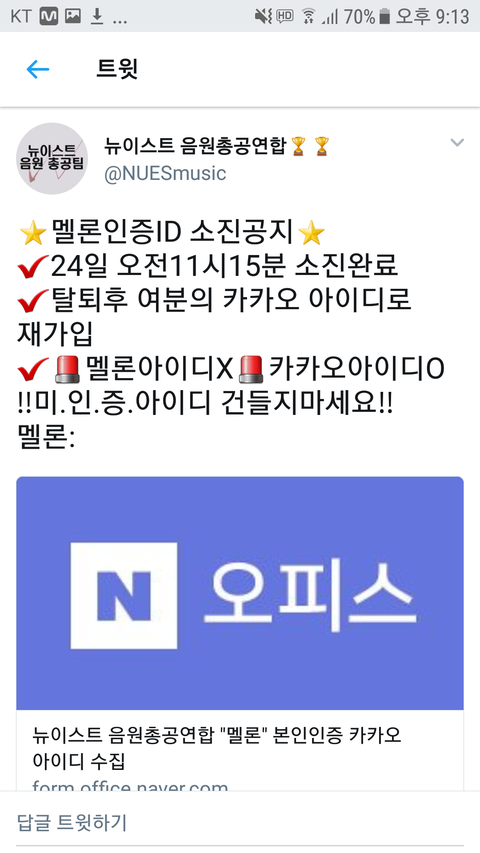480x853 pixels.
Task: Tap the tweet text 멜론인증ID 소진공지
Action: (x=173, y=233)
